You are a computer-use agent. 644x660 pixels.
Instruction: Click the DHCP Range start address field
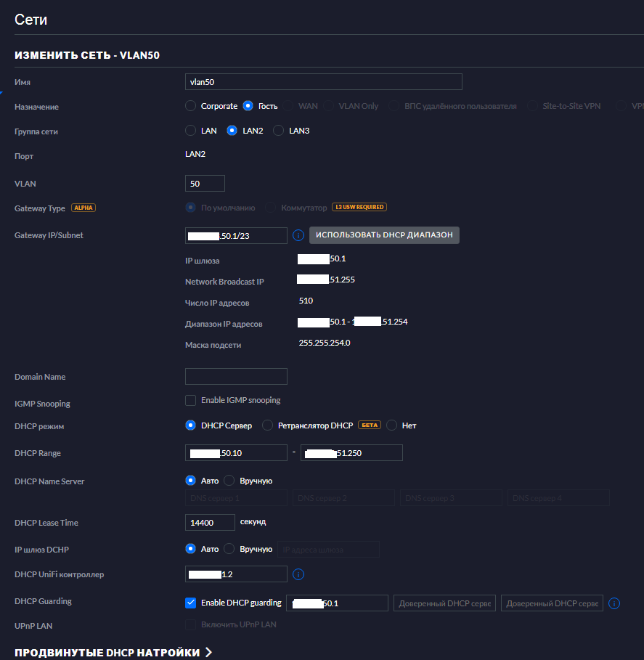[236, 453]
